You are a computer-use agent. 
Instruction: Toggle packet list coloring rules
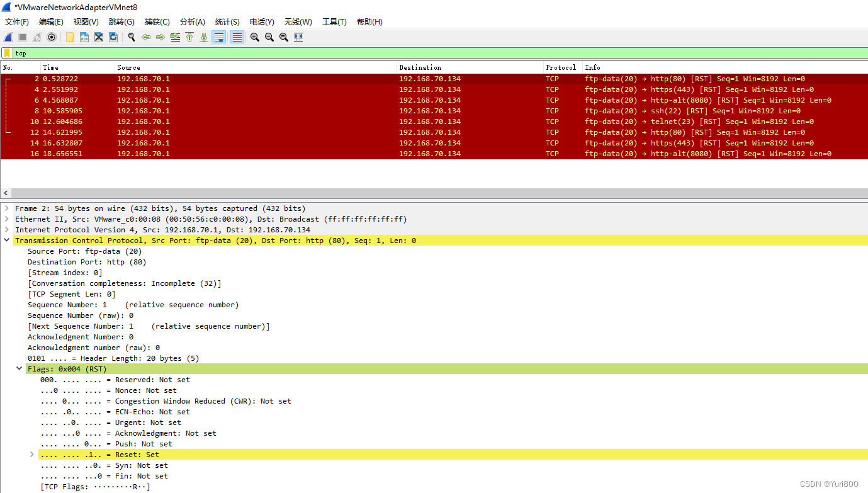(237, 37)
